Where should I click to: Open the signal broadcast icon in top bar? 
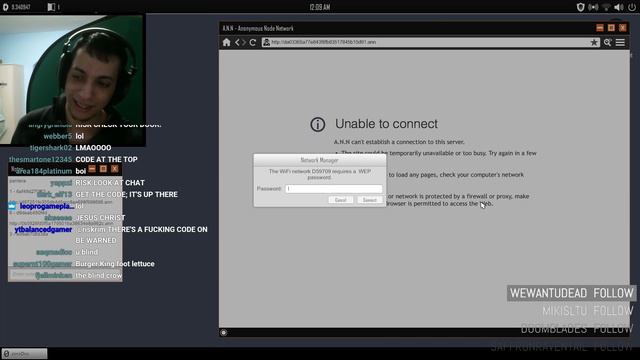tap(593, 7)
